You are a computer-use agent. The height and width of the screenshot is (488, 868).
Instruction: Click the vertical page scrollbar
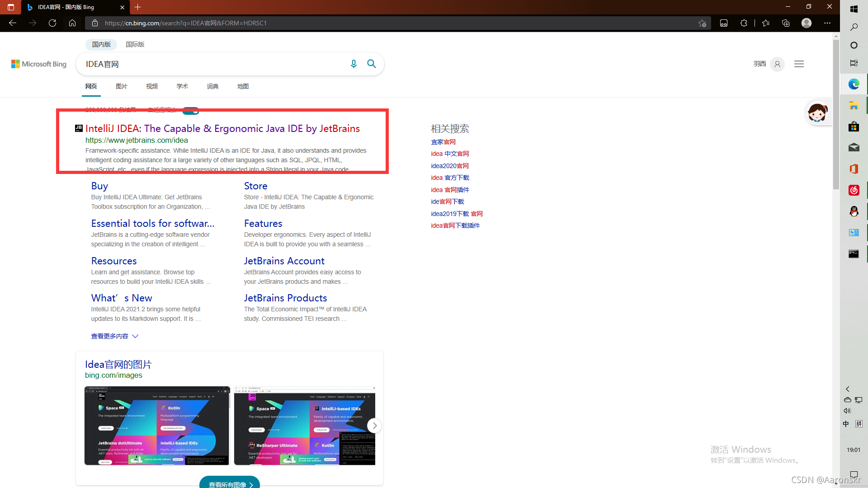[x=836, y=115]
